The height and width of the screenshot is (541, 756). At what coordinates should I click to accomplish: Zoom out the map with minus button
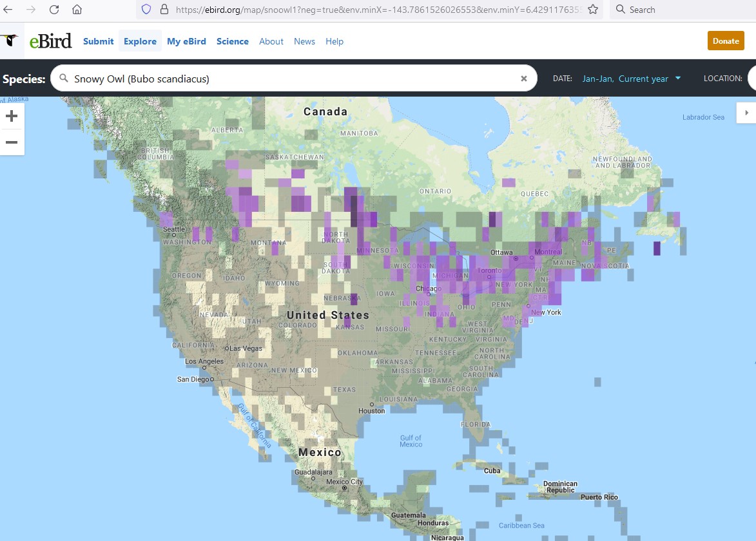click(12, 142)
